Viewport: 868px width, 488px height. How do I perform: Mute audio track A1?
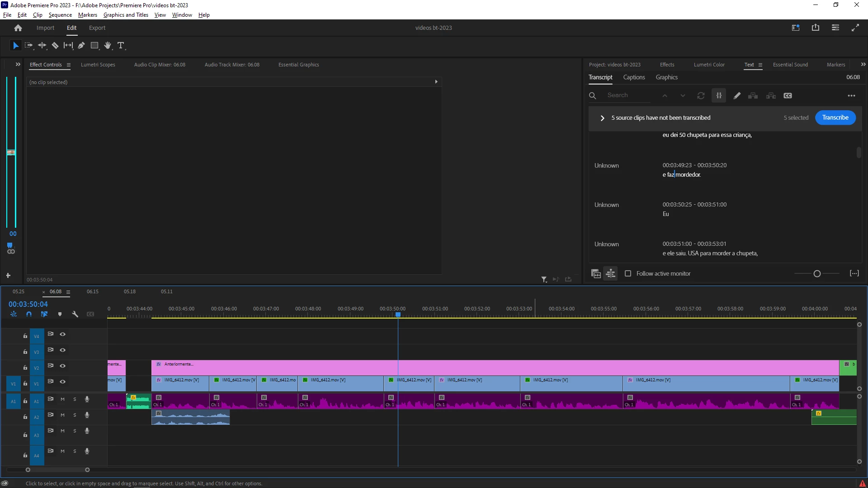[x=63, y=399]
